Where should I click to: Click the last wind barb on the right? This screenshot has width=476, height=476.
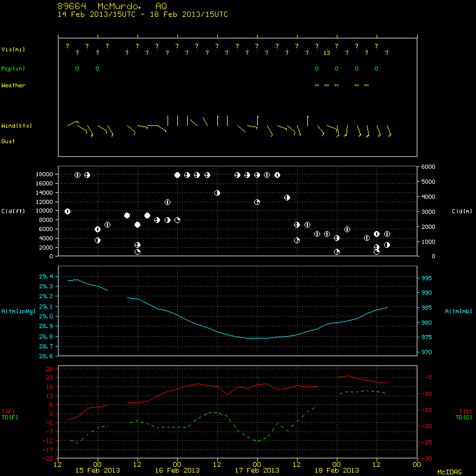(x=389, y=131)
